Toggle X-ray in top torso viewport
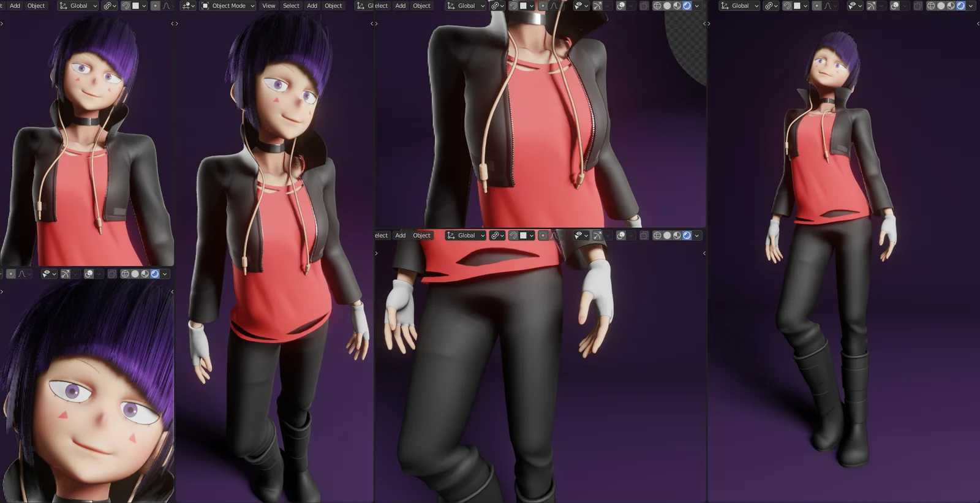980x503 pixels. coord(644,6)
